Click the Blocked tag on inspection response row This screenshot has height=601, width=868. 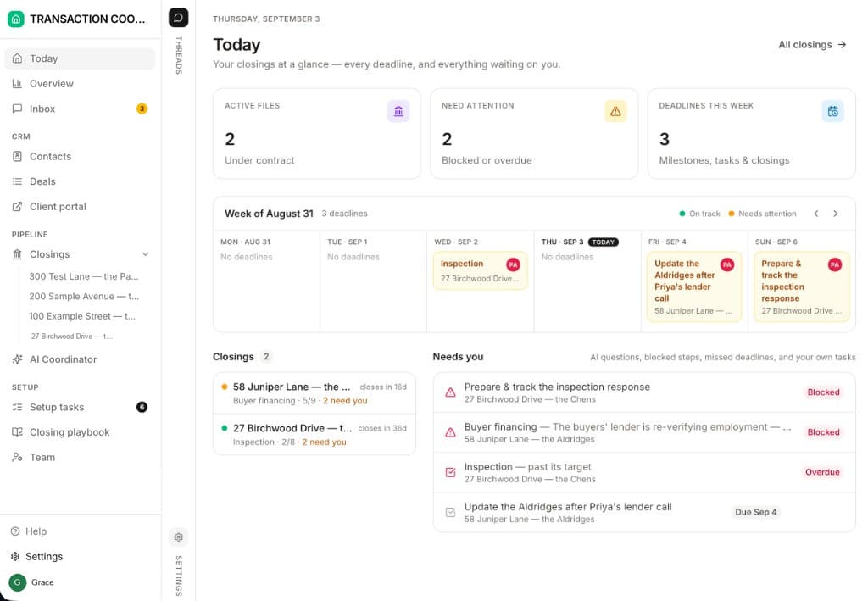(823, 392)
